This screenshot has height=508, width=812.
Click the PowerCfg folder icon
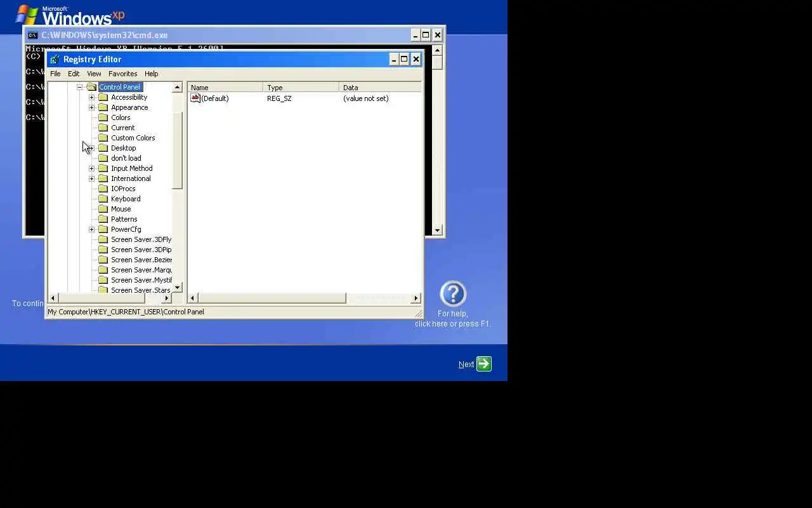103,229
